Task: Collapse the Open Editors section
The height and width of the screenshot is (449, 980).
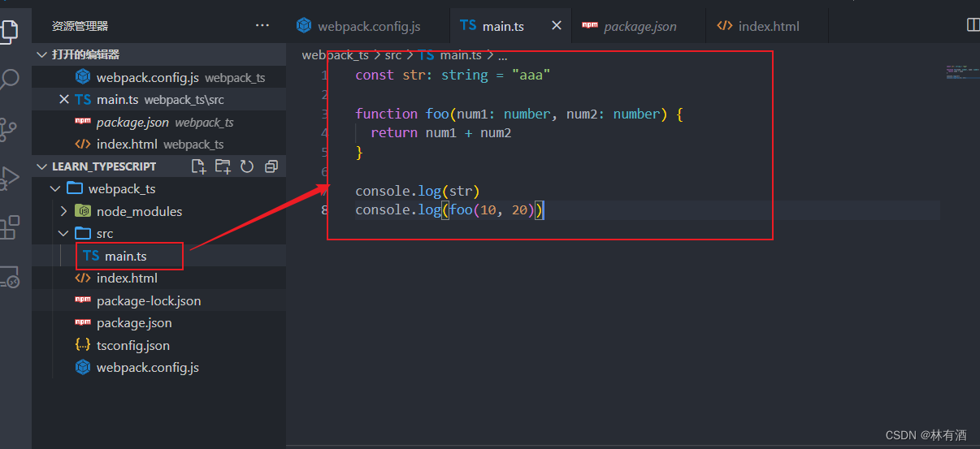Action: pyautogui.click(x=42, y=54)
